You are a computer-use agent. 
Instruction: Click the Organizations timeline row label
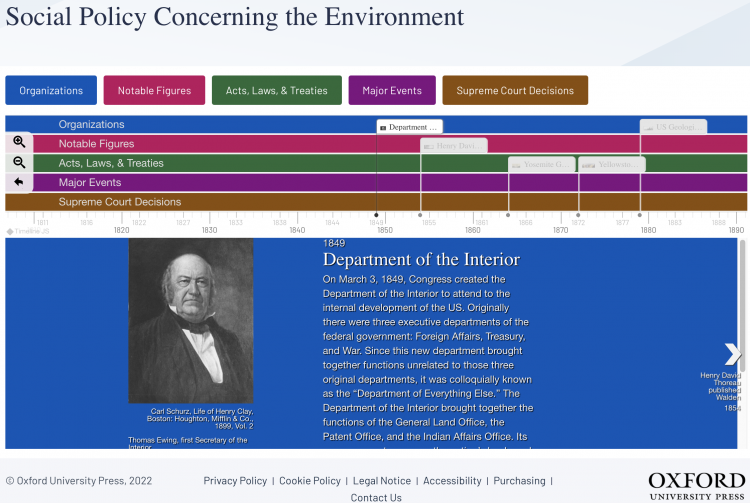click(x=91, y=124)
